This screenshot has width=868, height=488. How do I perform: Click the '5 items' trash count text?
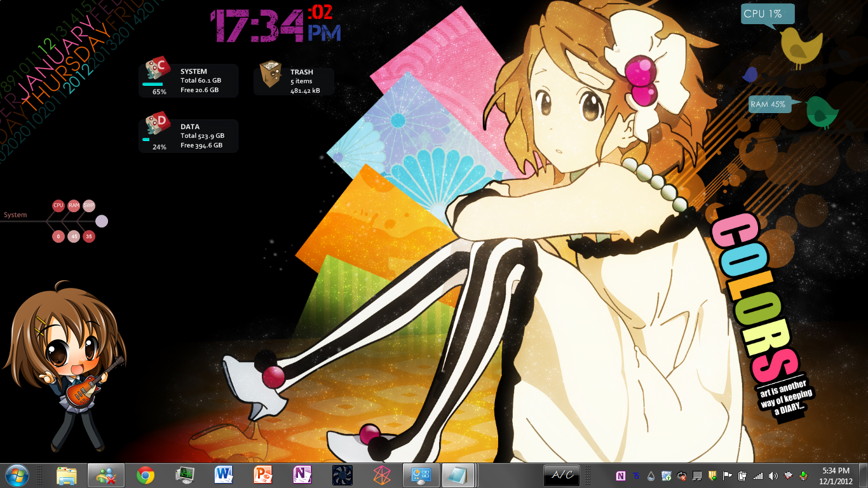tap(301, 81)
